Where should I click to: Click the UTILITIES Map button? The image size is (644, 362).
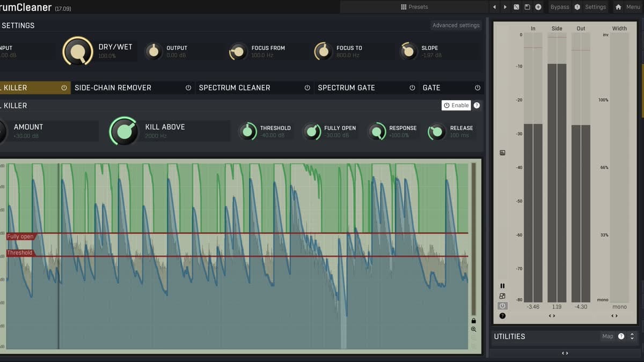[608, 336]
